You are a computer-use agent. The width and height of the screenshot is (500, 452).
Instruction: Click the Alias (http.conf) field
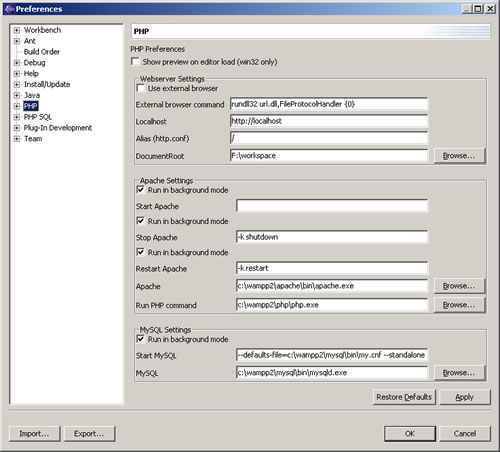click(x=329, y=138)
